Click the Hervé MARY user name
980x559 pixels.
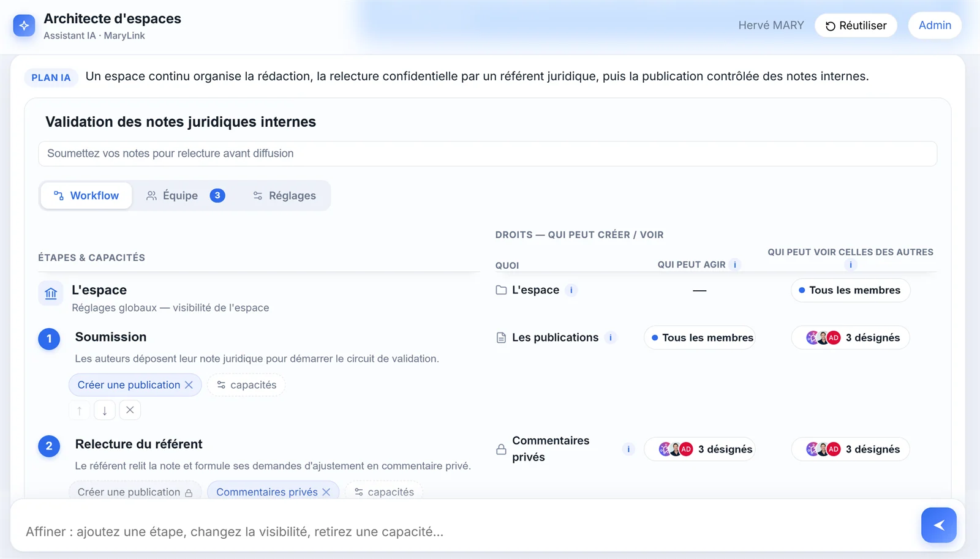pyautogui.click(x=771, y=26)
